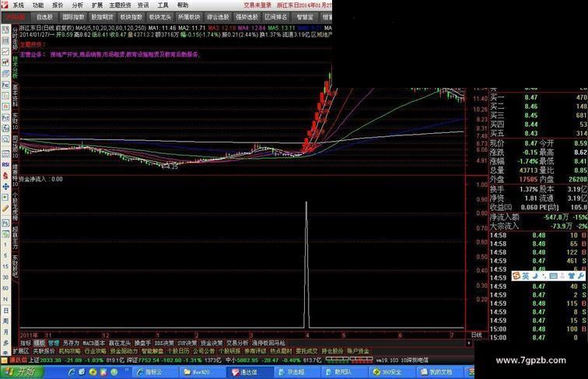
Task: Open the 分析 menu
Action: (x=77, y=5)
